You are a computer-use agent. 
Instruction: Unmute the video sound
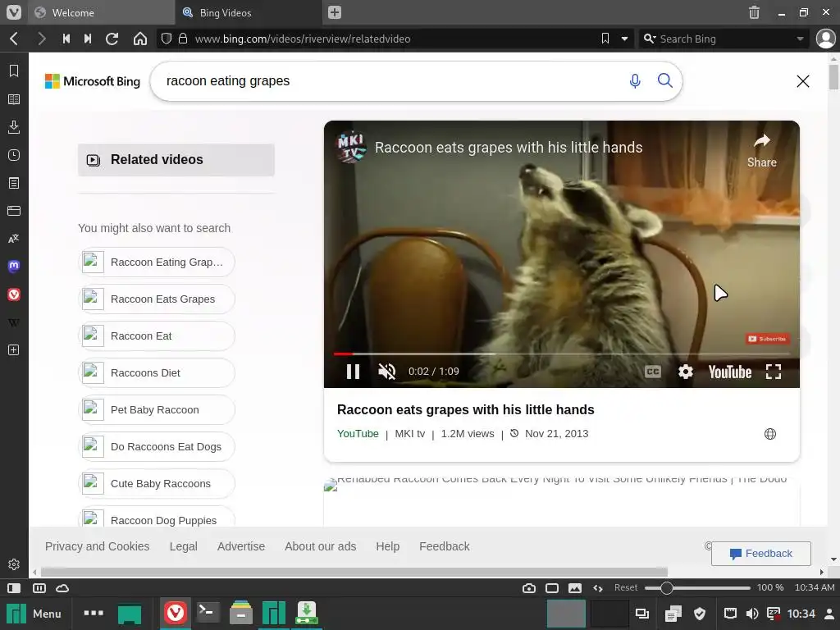(387, 372)
